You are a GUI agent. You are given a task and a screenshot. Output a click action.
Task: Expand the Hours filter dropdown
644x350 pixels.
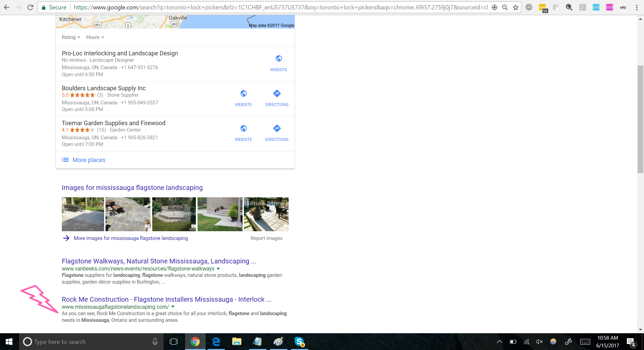(x=95, y=37)
